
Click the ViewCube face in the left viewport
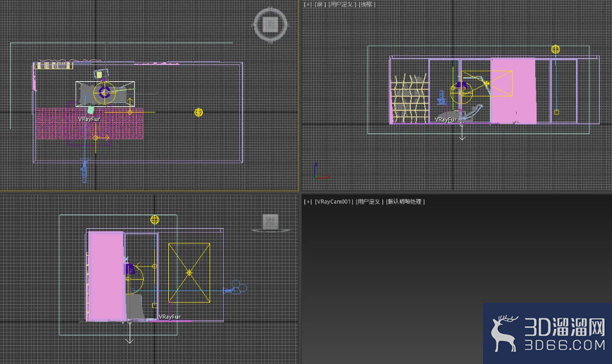coord(270,222)
